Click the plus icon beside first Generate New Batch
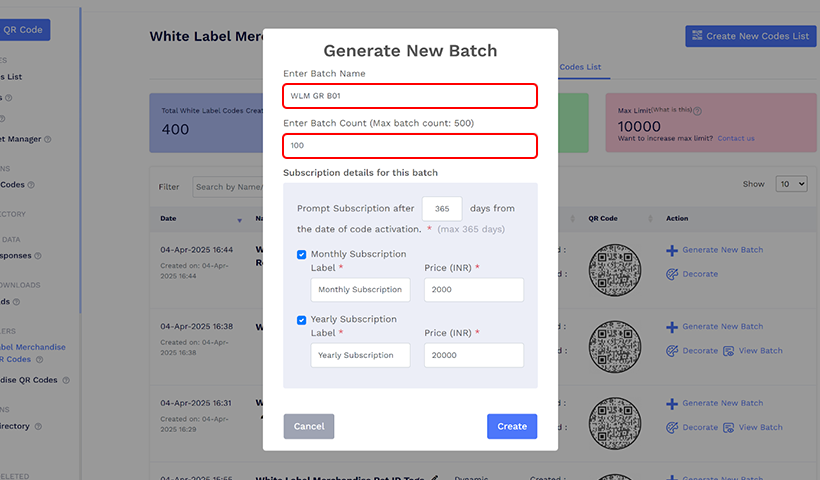The height and width of the screenshot is (480, 820). 672,250
